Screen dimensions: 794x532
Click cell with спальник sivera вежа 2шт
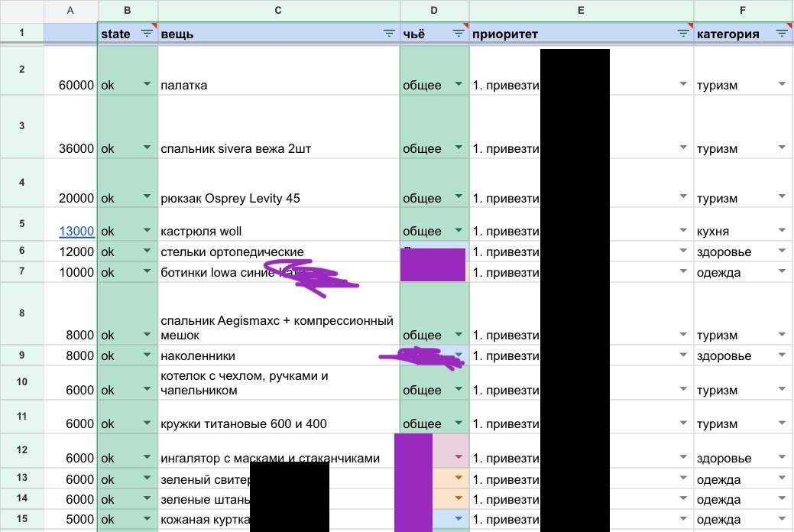[x=235, y=148]
